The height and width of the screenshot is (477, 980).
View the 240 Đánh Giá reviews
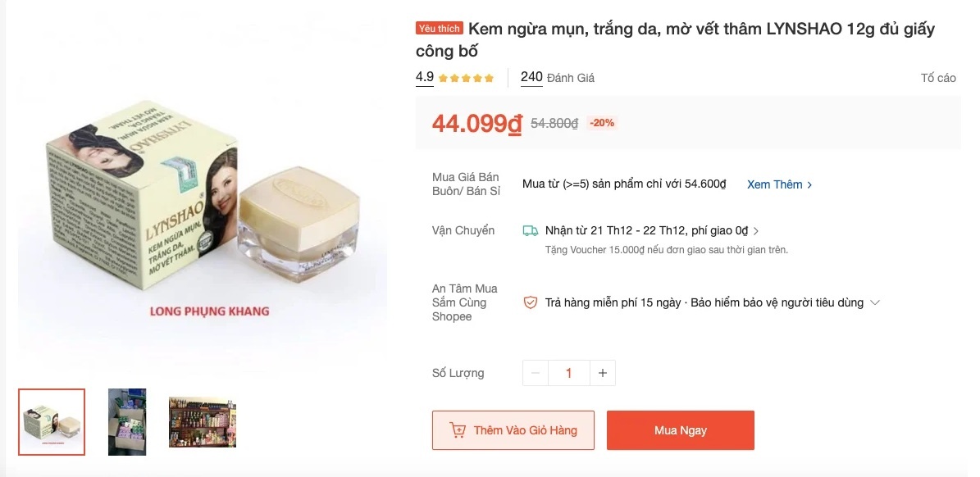pos(558,78)
